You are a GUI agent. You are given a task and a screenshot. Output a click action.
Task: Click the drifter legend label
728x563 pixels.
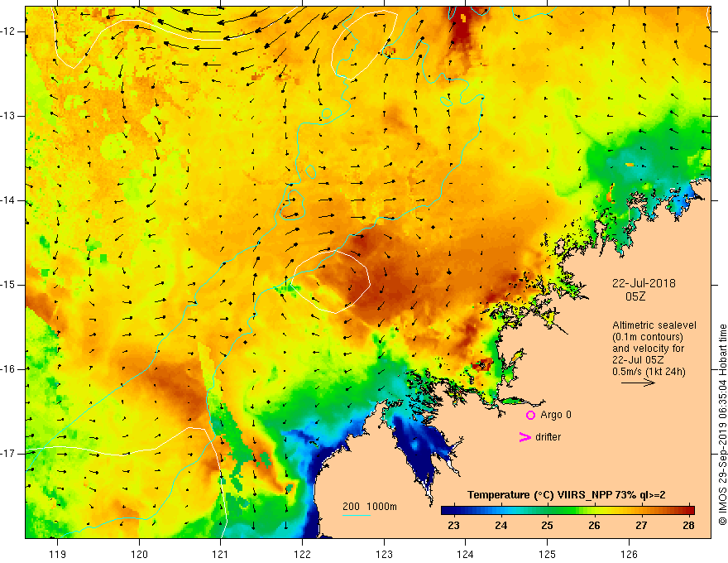click(x=548, y=437)
